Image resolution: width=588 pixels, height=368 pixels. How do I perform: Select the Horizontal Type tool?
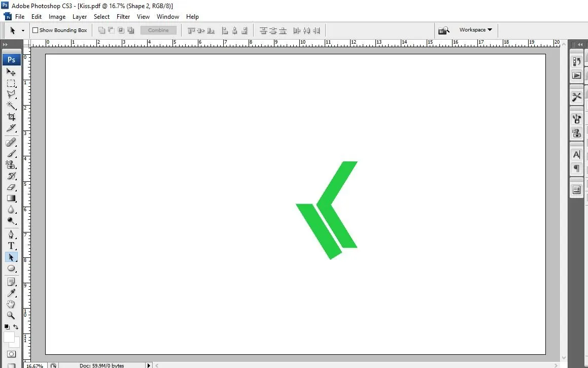point(11,246)
